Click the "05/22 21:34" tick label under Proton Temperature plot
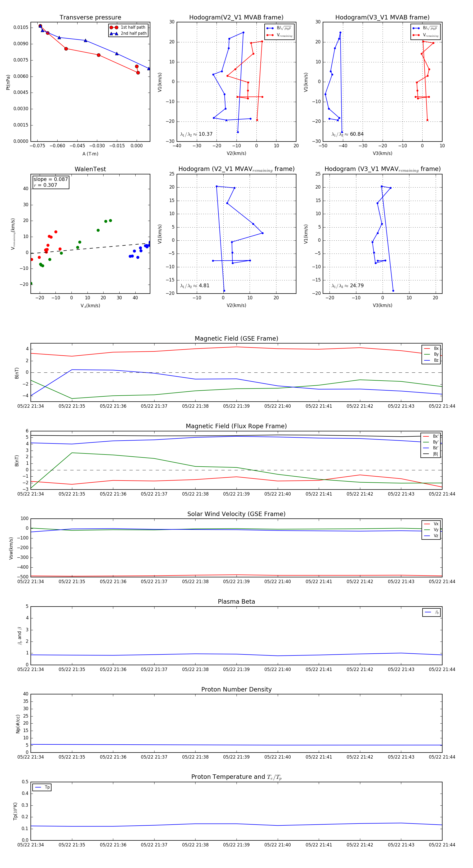Image resolution: width=473 pixels, height=868 pixels. 31,845
